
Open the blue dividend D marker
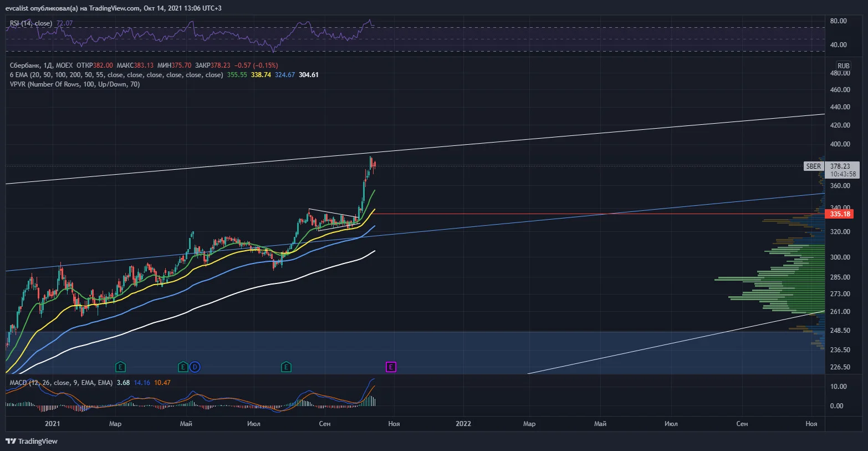(x=195, y=367)
